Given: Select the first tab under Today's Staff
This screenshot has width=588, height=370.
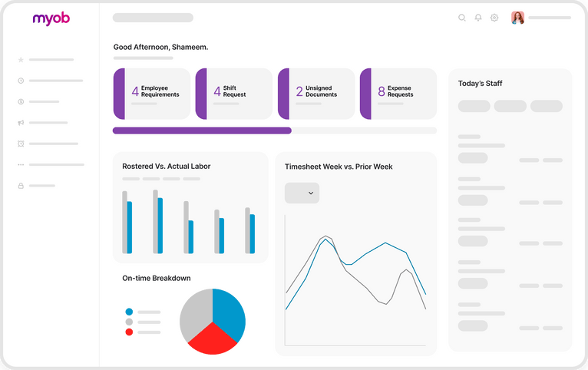Looking at the screenshot, I should 474,106.
